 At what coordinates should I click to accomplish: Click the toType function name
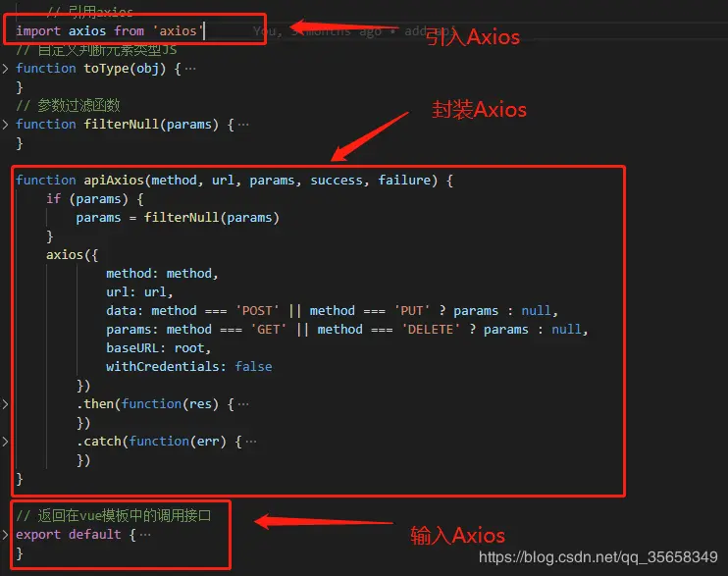point(106,69)
